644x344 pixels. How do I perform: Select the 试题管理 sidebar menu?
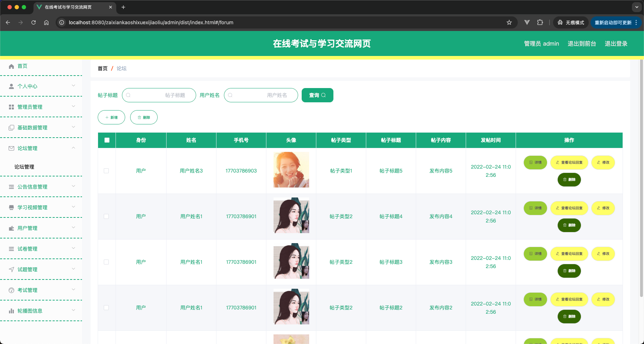coord(41,269)
